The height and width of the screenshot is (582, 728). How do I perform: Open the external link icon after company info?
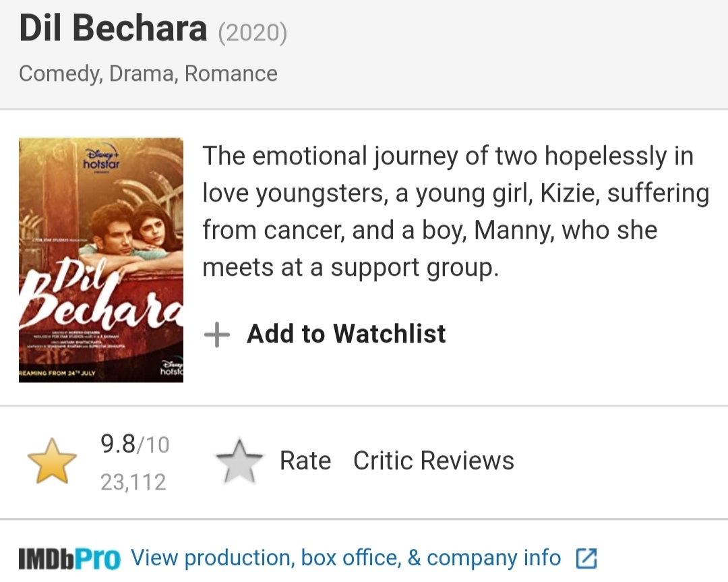[586, 558]
